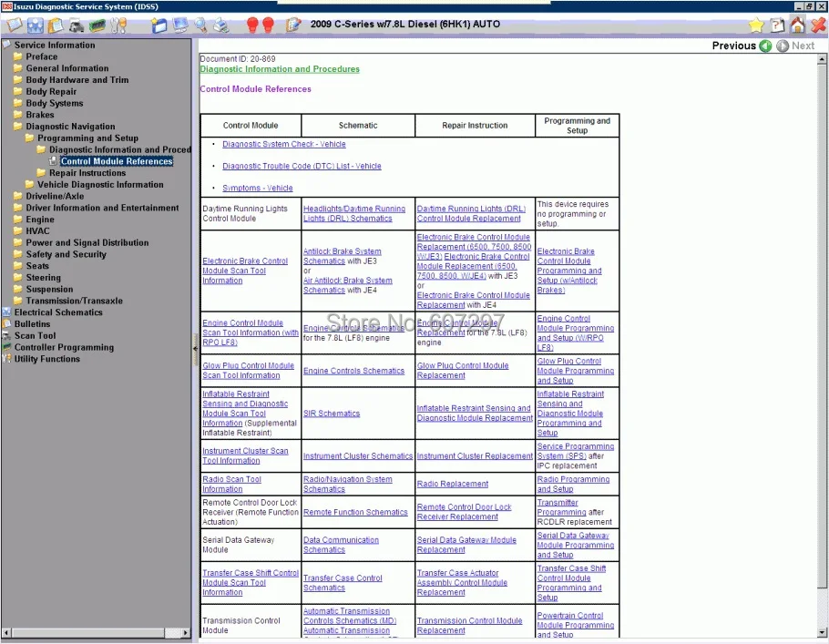Viewport: 829px width, 644px height.
Task: Go to the home house icon
Action: (x=798, y=25)
